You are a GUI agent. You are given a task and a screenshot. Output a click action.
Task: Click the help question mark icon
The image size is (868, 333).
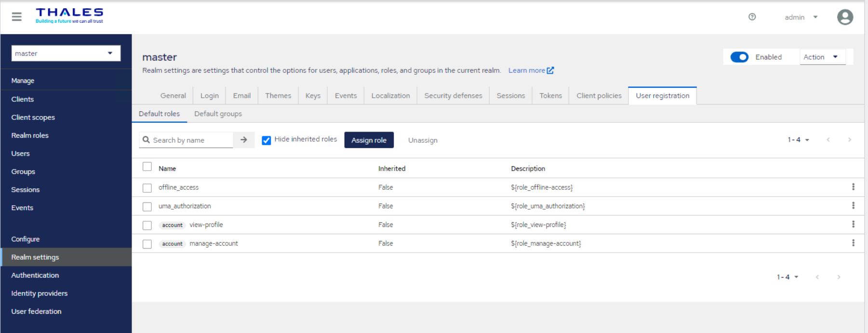pos(752,17)
